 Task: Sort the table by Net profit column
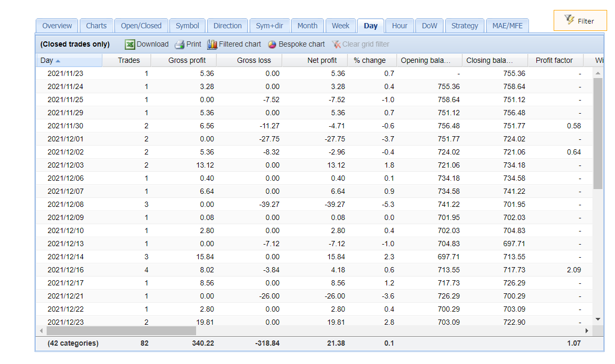coord(322,60)
